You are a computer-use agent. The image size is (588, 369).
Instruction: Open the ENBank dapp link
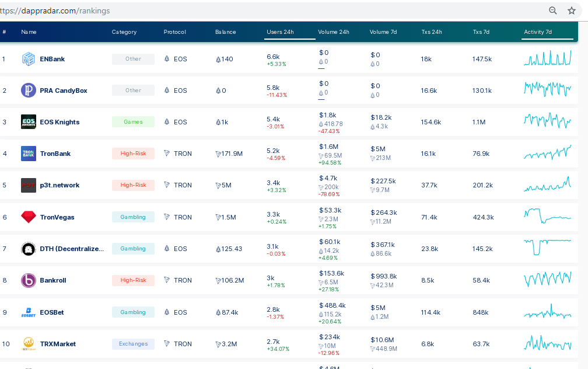click(52, 59)
